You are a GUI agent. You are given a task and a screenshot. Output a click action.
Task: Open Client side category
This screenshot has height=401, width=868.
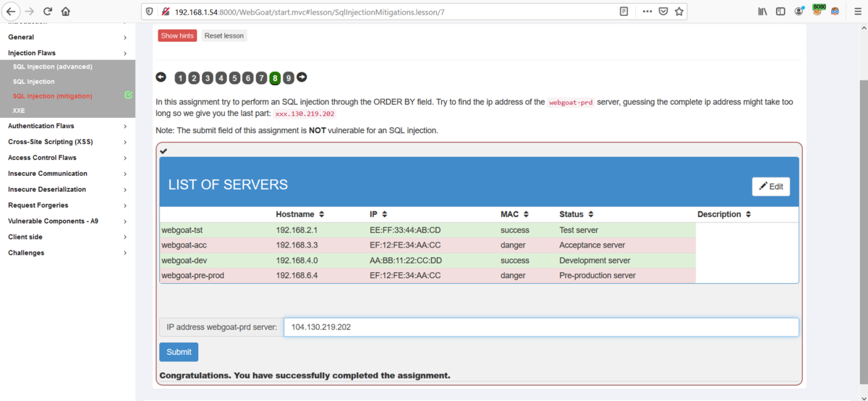coord(25,237)
